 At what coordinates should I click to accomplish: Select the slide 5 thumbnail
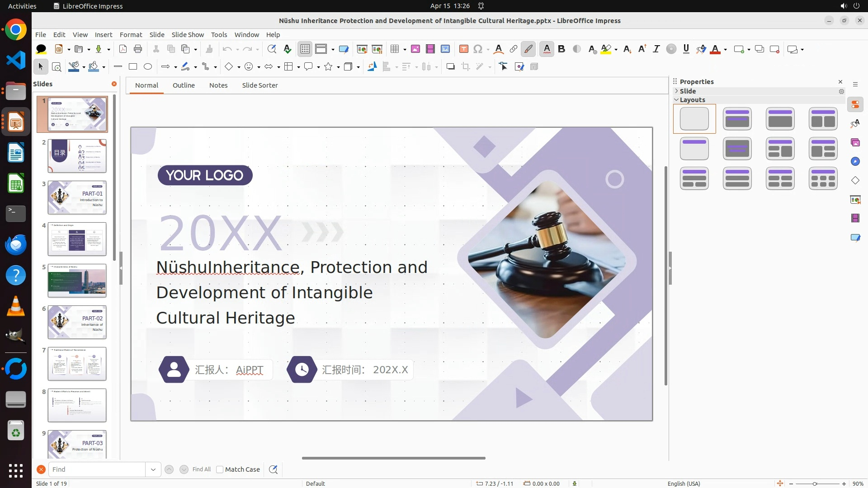(x=77, y=281)
